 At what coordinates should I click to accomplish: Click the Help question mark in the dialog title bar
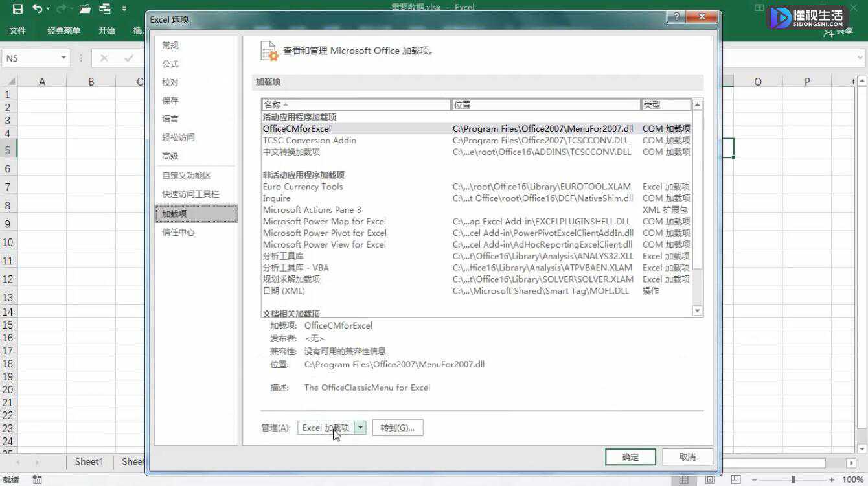pos(676,17)
